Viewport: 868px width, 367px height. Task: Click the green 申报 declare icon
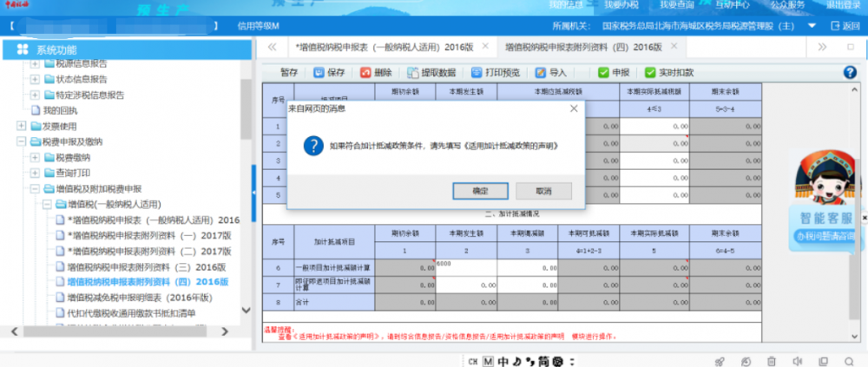(603, 73)
